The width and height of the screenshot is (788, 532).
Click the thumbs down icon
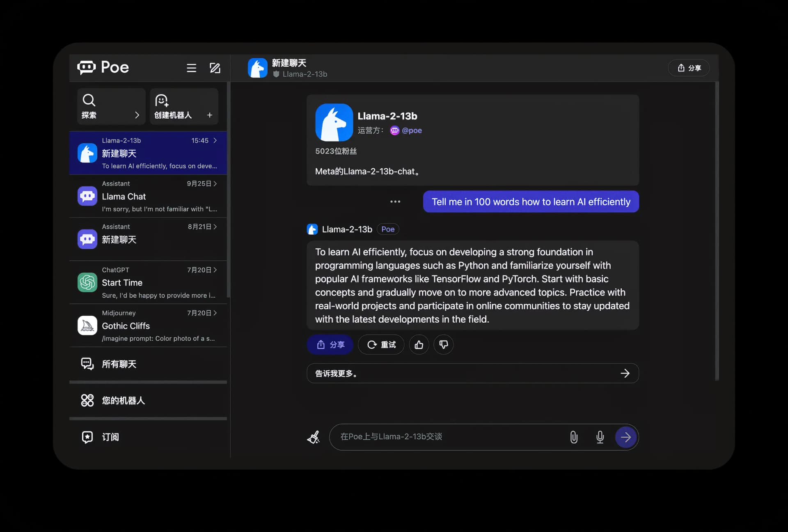point(444,345)
